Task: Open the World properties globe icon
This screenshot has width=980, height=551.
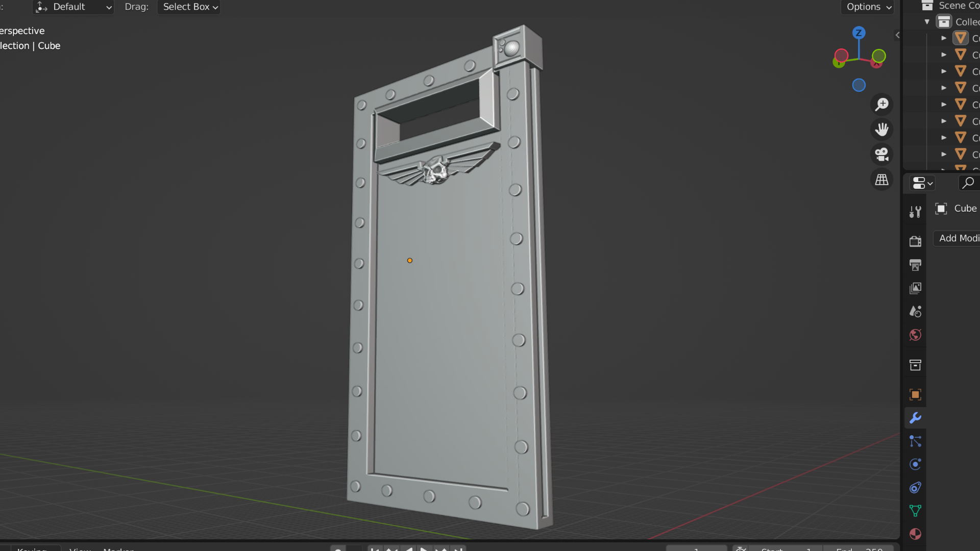Action: [x=915, y=335]
